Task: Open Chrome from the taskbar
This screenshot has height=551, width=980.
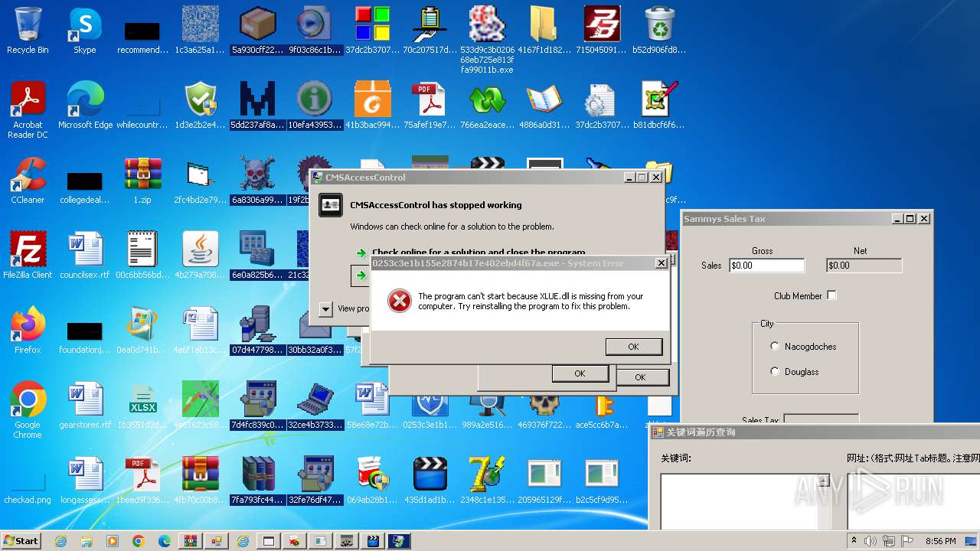Action: [x=139, y=541]
